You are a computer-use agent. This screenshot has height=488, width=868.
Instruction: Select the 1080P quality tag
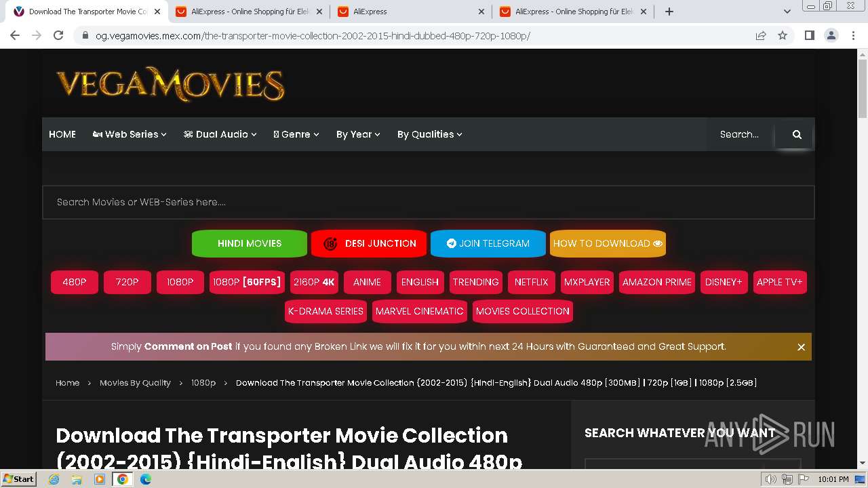pos(180,282)
